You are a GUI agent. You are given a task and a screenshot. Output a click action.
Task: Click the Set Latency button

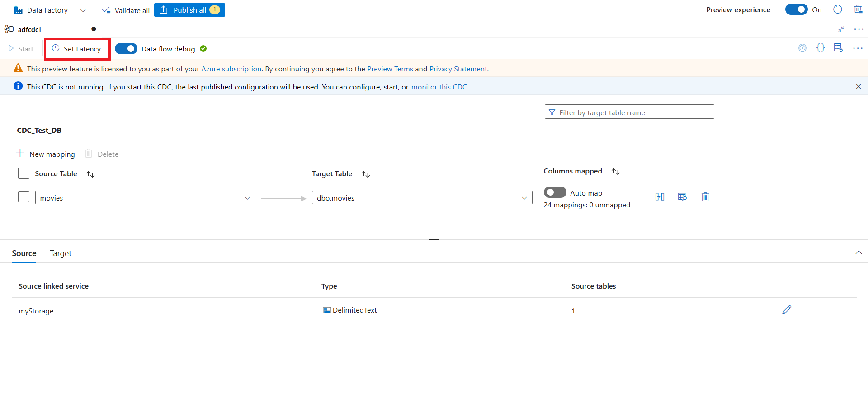[x=77, y=49]
